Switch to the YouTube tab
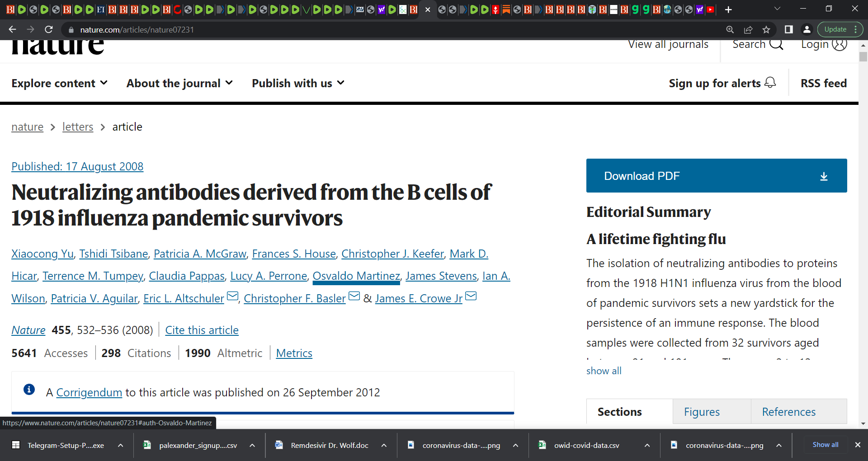 [x=710, y=9]
